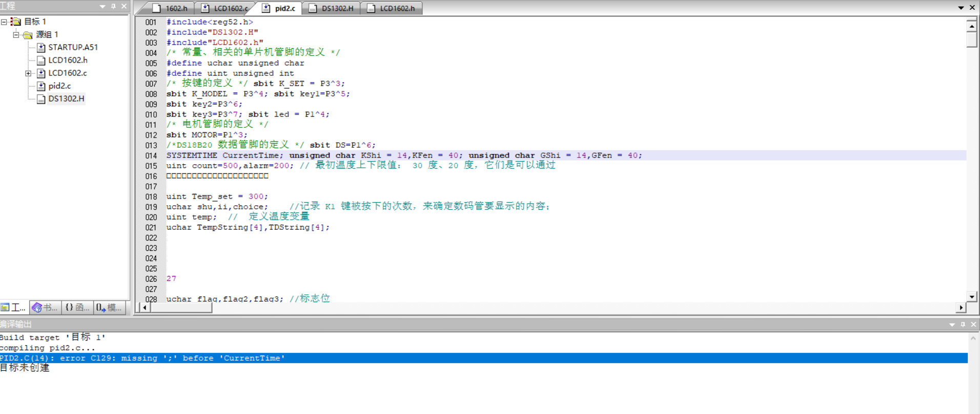Select LCD1602.c in project tree
This screenshot has height=414, width=980.
[68, 73]
